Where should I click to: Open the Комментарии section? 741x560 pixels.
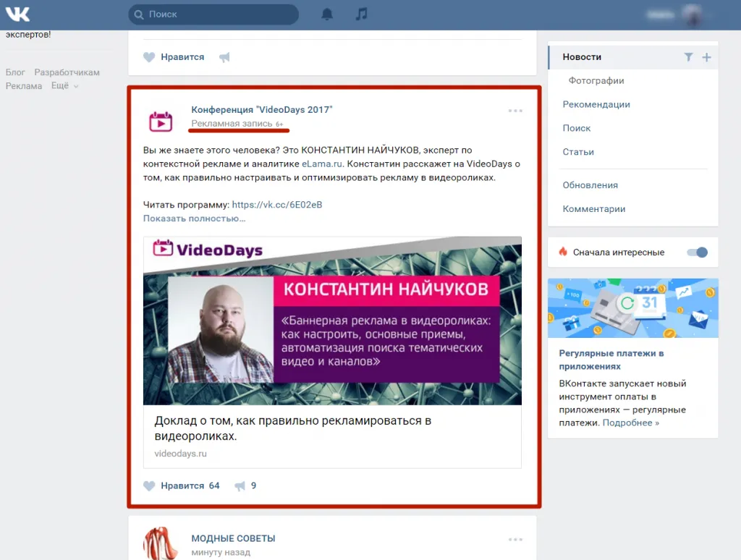click(x=593, y=208)
